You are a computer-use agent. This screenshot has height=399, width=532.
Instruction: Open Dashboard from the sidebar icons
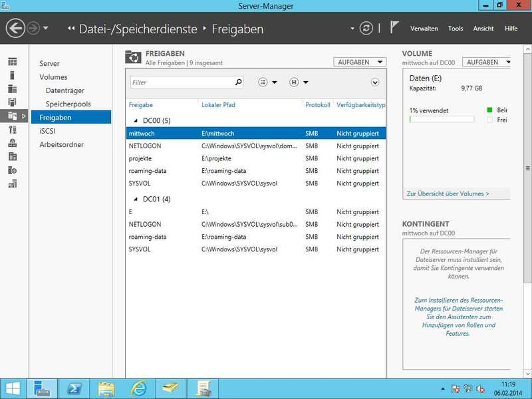pos(12,62)
